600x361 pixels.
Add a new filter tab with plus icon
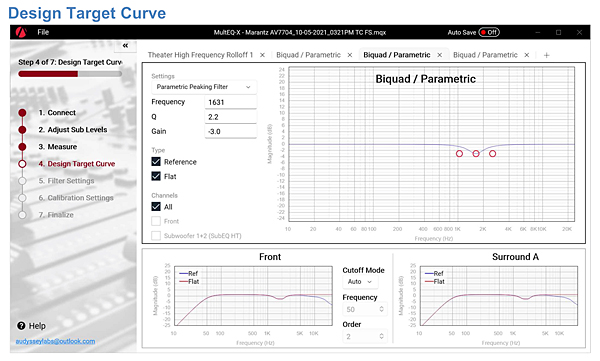[546, 55]
